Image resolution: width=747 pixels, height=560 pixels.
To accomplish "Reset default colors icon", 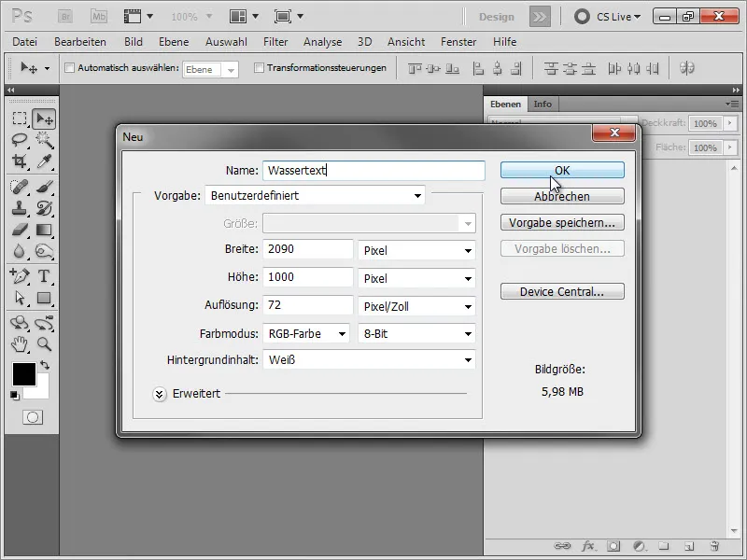I will (x=15, y=395).
